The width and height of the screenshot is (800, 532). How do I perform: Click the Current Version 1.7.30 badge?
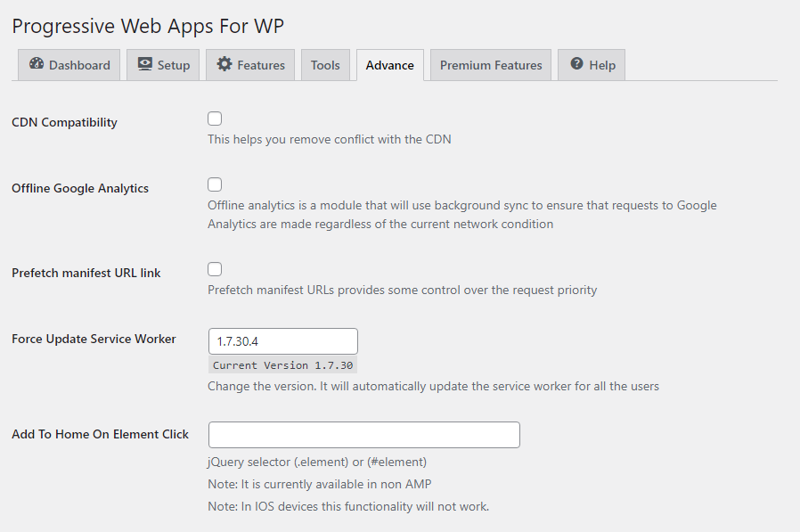click(x=282, y=364)
